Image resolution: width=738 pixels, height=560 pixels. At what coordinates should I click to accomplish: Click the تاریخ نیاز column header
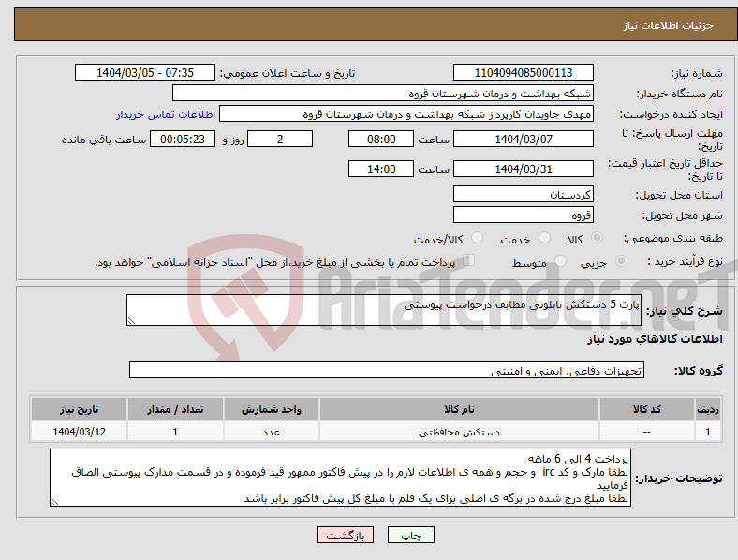[79, 409]
